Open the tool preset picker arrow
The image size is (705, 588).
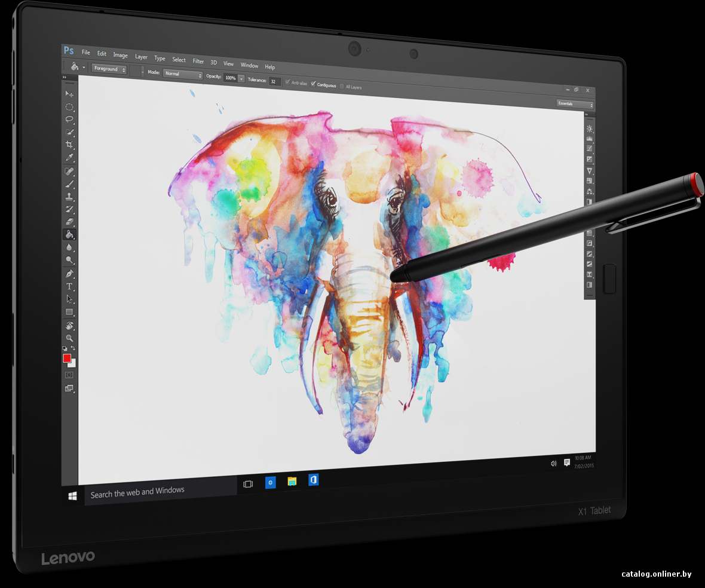pyautogui.click(x=84, y=68)
